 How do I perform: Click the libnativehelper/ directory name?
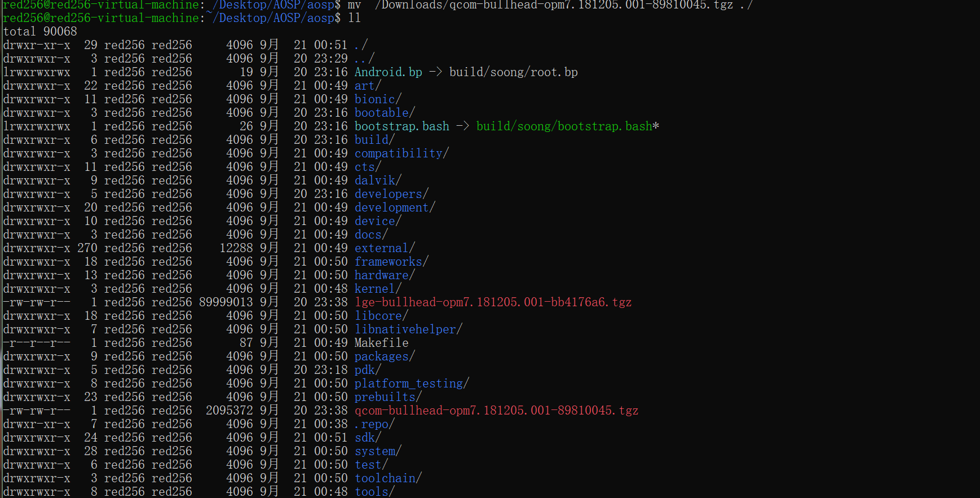(408, 329)
